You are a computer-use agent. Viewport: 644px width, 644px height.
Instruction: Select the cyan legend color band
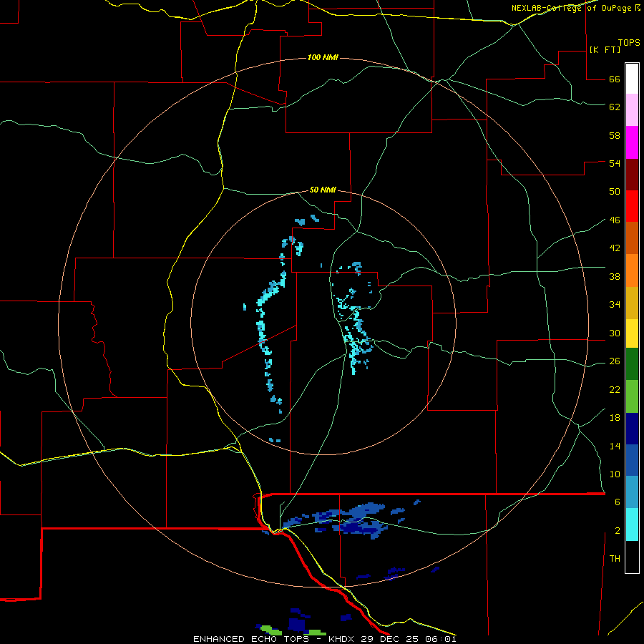(632, 525)
